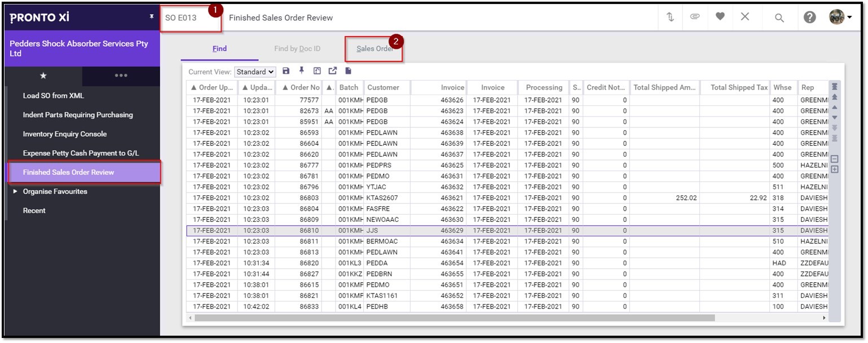Click batch 001KL3 cell
Viewport: 868px width, 343px height.
click(x=349, y=264)
